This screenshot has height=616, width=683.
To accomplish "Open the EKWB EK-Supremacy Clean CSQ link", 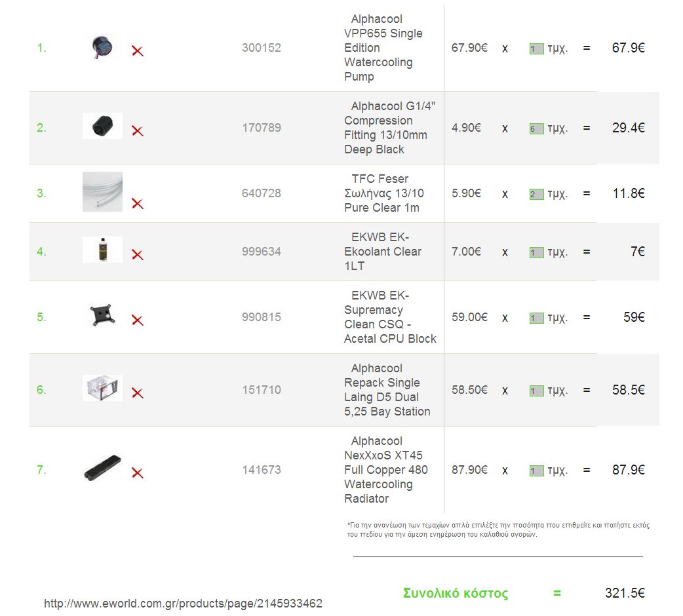I will 390,317.
